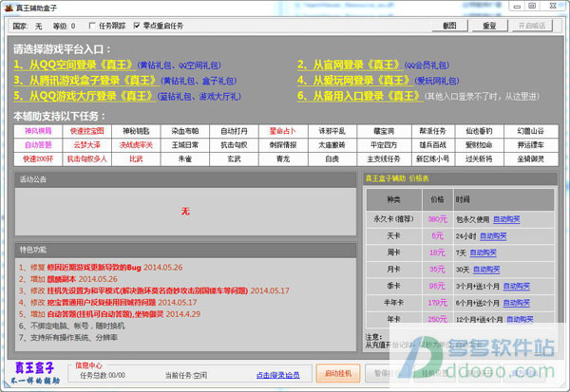Click 自动购买 link for 永久卡
Image resolution: width=570 pixels, height=392 pixels.
tap(506, 219)
